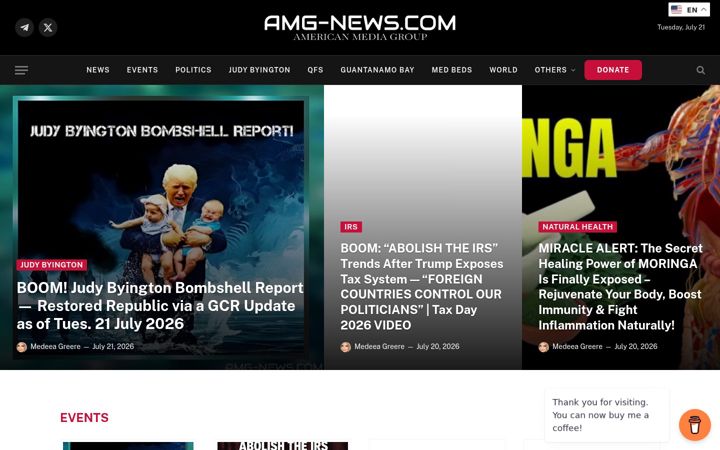720x450 pixels.
Task: Click the Buy Me a Coffee cup button
Action: point(695,425)
